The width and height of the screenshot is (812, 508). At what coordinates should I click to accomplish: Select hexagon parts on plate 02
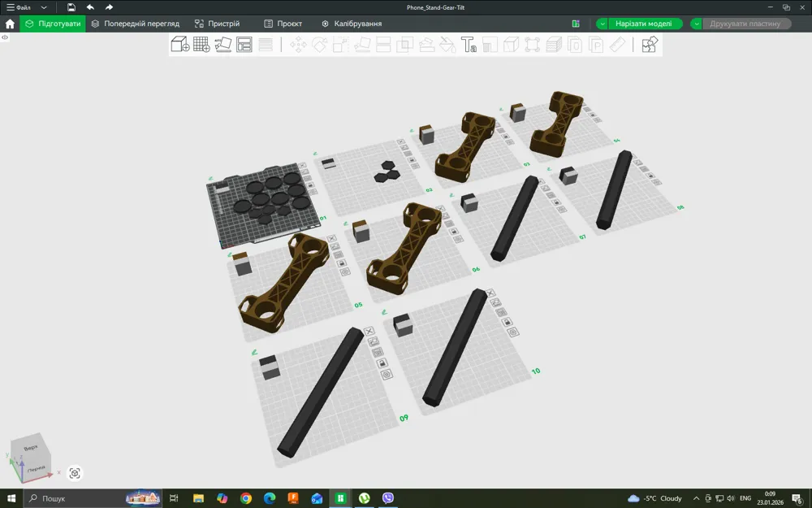tap(387, 172)
